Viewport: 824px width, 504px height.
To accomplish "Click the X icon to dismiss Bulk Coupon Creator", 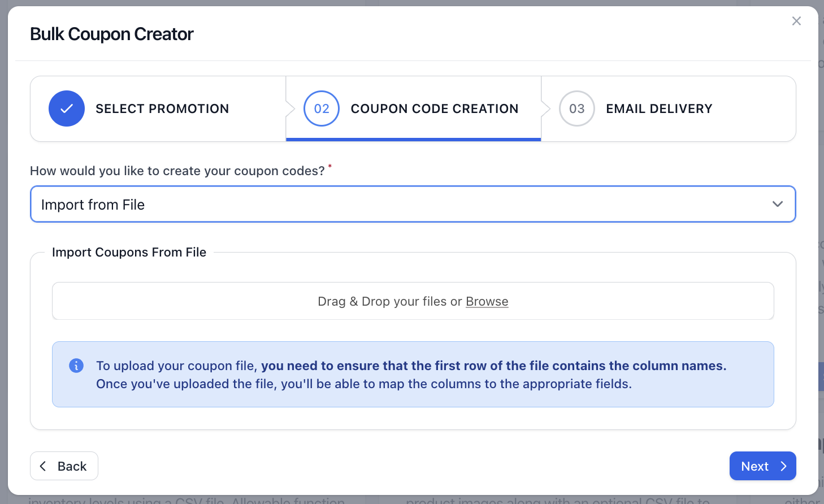I will (x=796, y=20).
